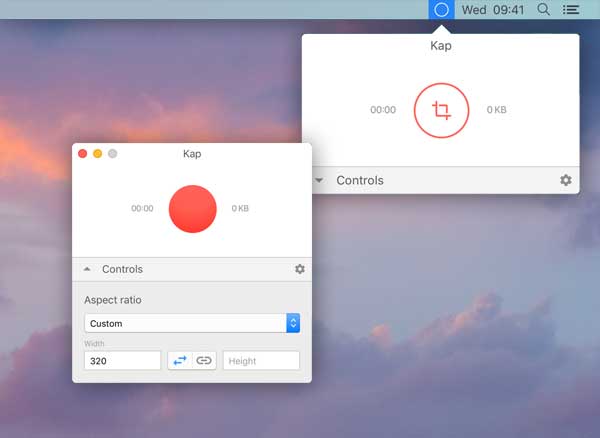Click the Width field showing 320
600x438 pixels.
coord(122,360)
